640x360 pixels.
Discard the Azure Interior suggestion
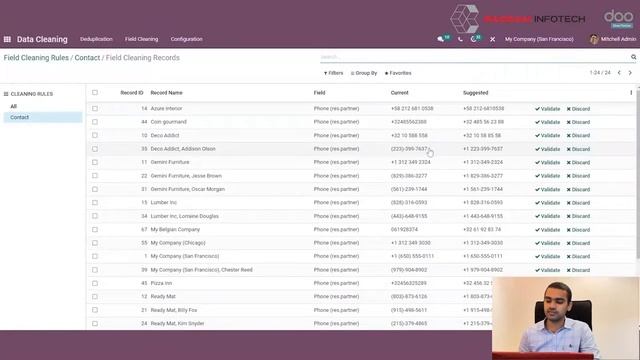578,109
